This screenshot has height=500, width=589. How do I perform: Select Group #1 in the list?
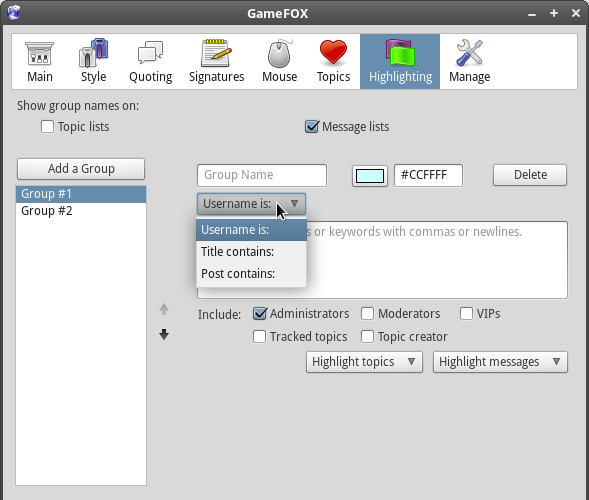81,194
